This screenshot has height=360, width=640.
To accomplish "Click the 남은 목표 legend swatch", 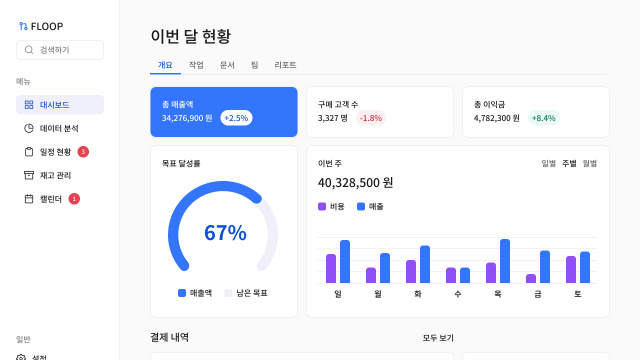I will pyautogui.click(x=229, y=293).
